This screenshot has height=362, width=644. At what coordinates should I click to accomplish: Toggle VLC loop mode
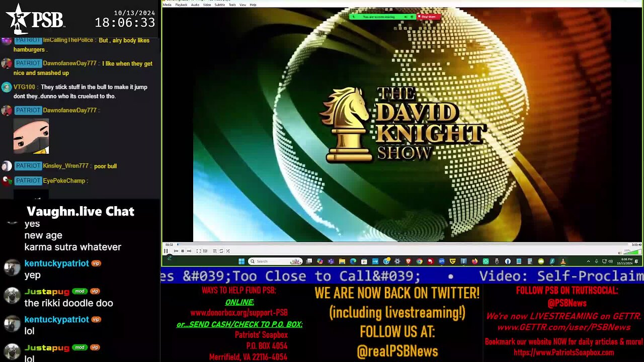(x=221, y=251)
